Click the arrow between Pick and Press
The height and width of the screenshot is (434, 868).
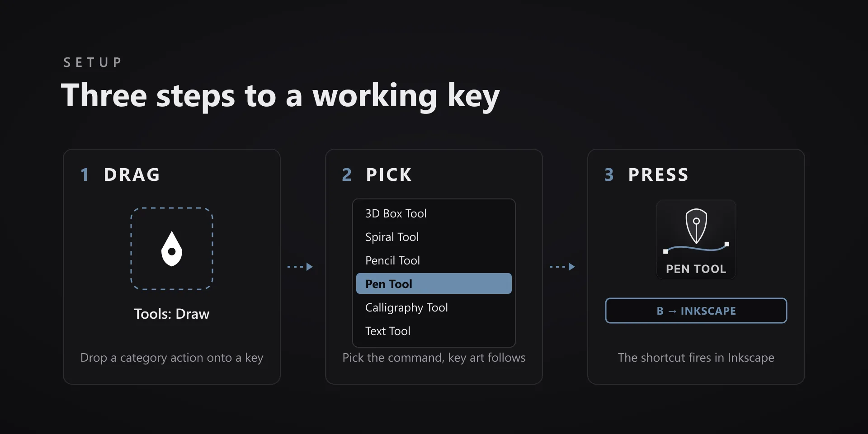coord(562,267)
